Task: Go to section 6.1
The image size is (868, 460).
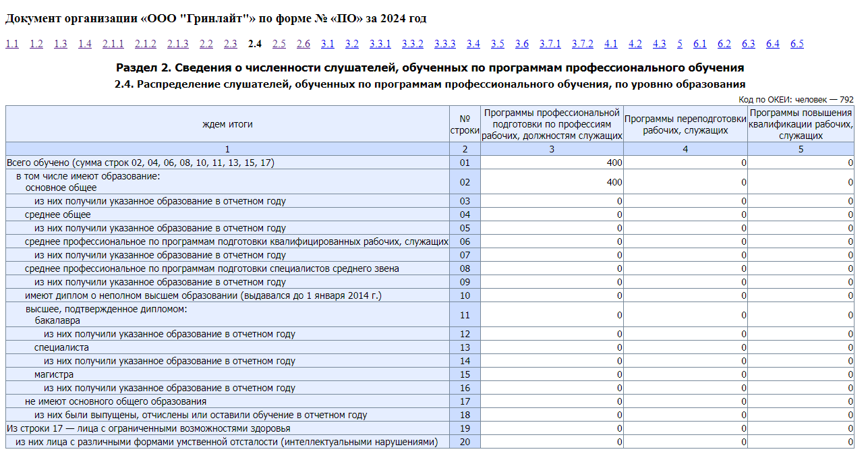Action: (700, 44)
